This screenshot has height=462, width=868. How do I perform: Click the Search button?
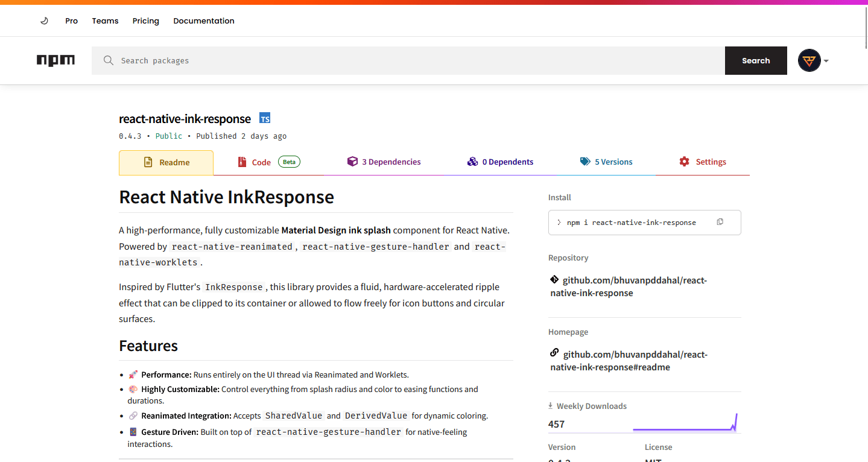756,60
